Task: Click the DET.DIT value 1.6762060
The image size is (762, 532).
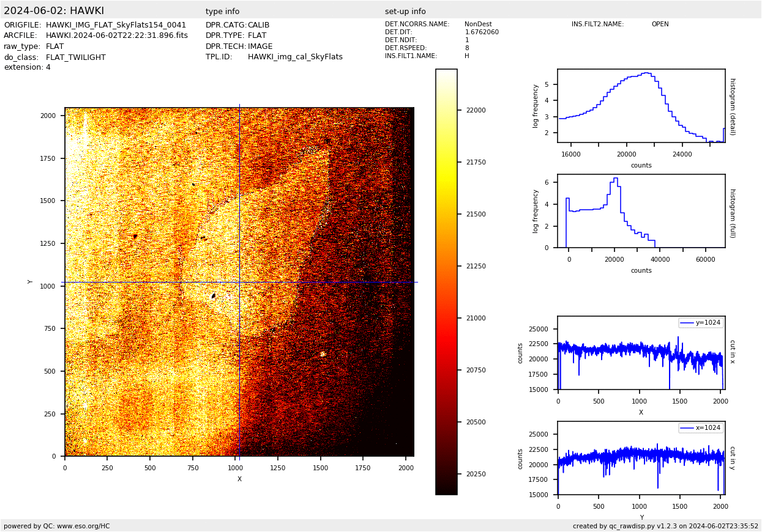Action: pos(482,32)
